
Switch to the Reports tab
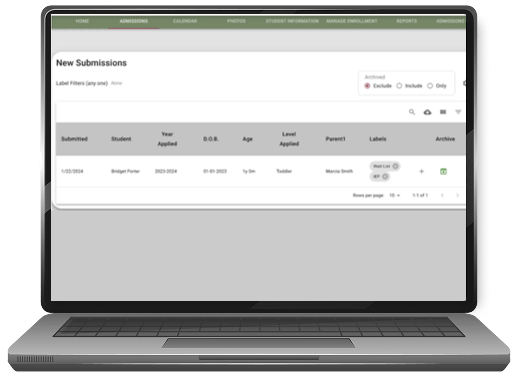(407, 21)
